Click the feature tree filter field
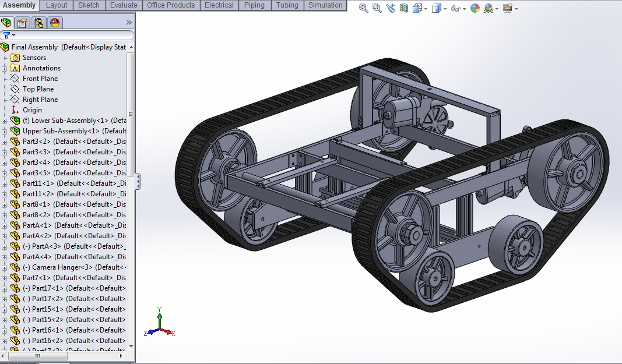 tap(67, 36)
